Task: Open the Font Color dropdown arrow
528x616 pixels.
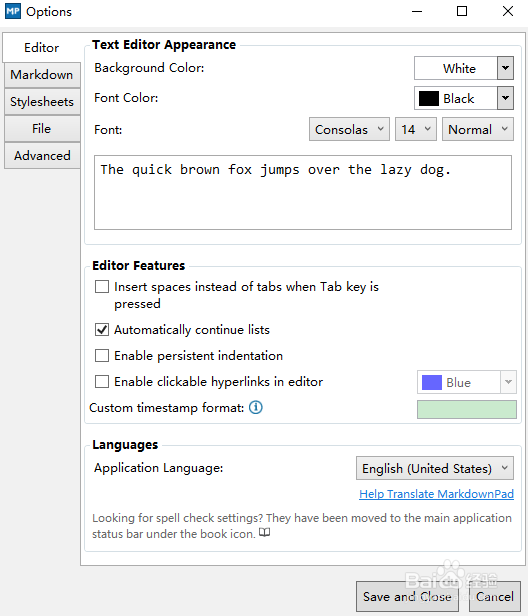Action: click(x=505, y=98)
